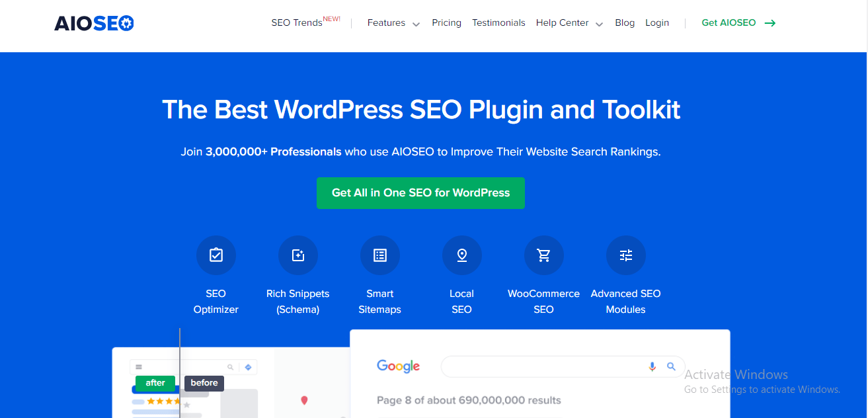The height and width of the screenshot is (418, 868).
Task: Open the SEO Trends menu item
Action: (x=297, y=22)
